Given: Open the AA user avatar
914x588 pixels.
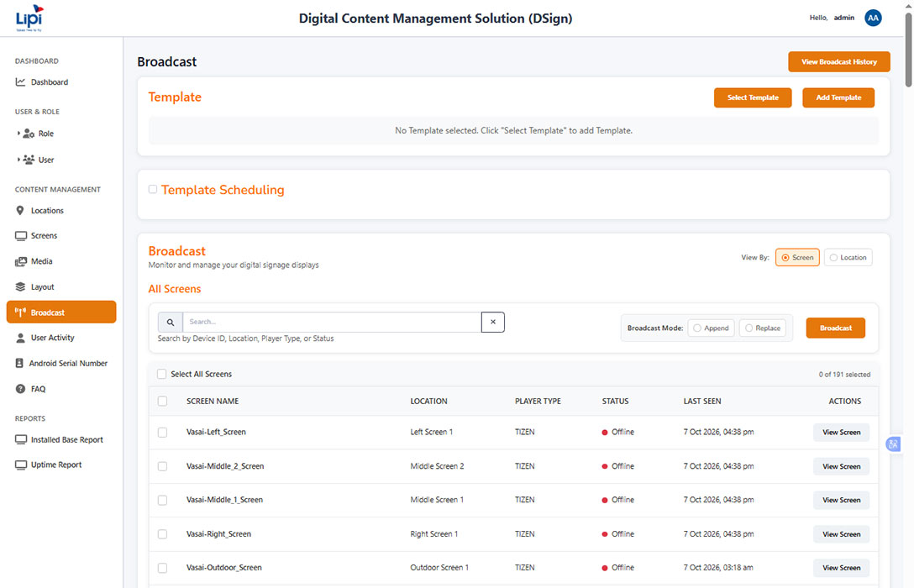Looking at the screenshot, I should point(873,18).
